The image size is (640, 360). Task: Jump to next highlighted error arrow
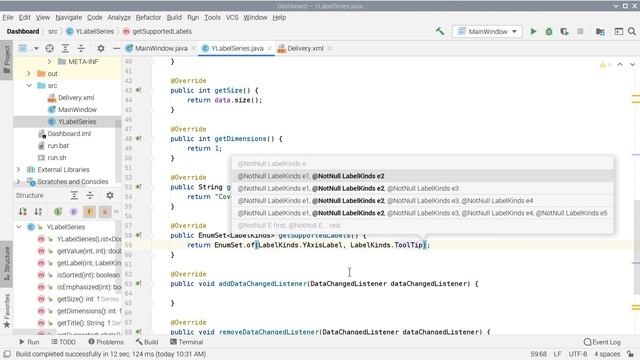(632, 64)
